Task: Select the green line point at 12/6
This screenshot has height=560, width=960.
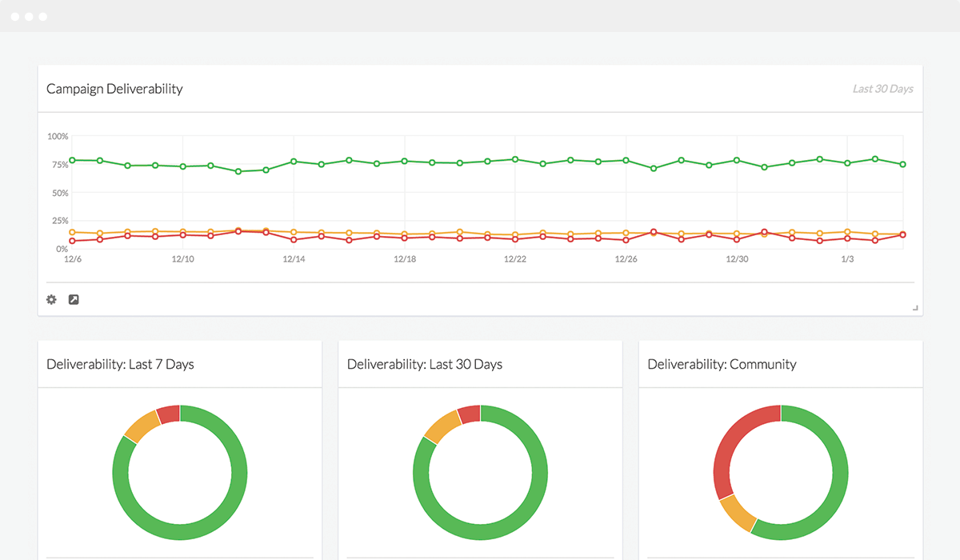Action: [x=72, y=160]
